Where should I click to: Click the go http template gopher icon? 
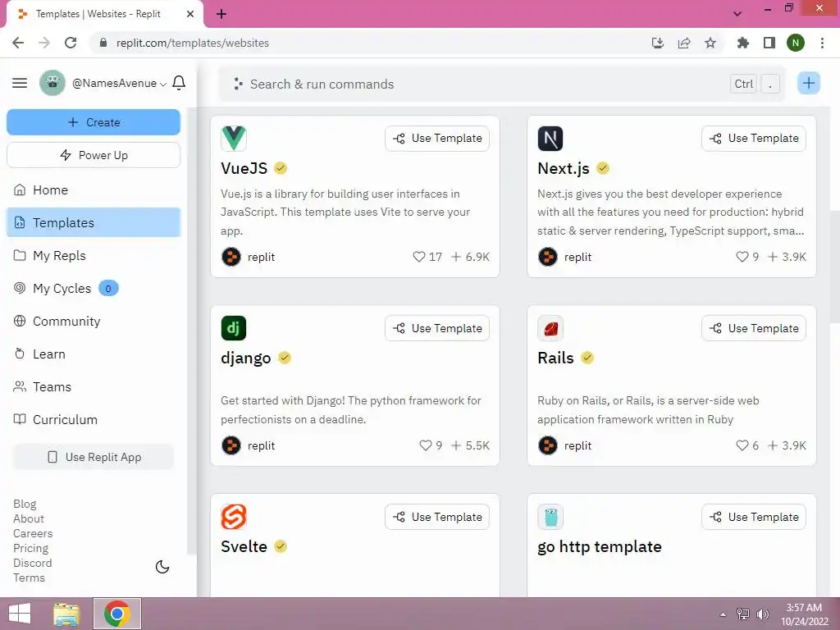click(550, 517)
